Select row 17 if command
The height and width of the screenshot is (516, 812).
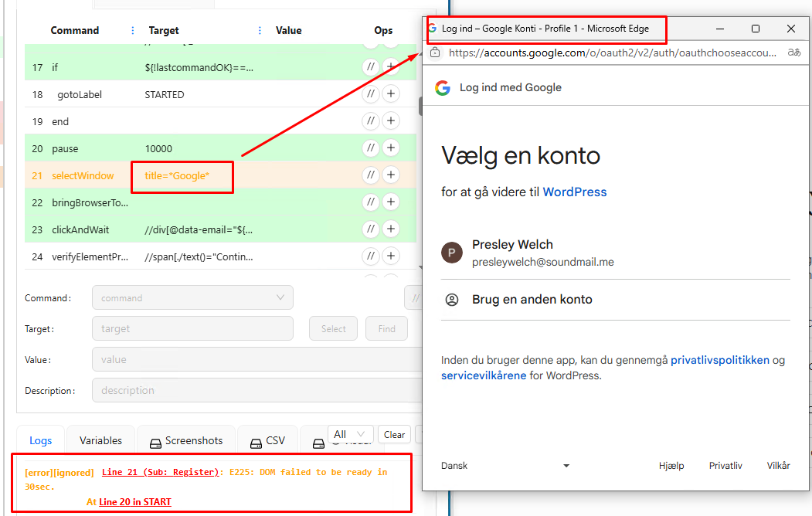pyautogui.click(x=55, y=68)
